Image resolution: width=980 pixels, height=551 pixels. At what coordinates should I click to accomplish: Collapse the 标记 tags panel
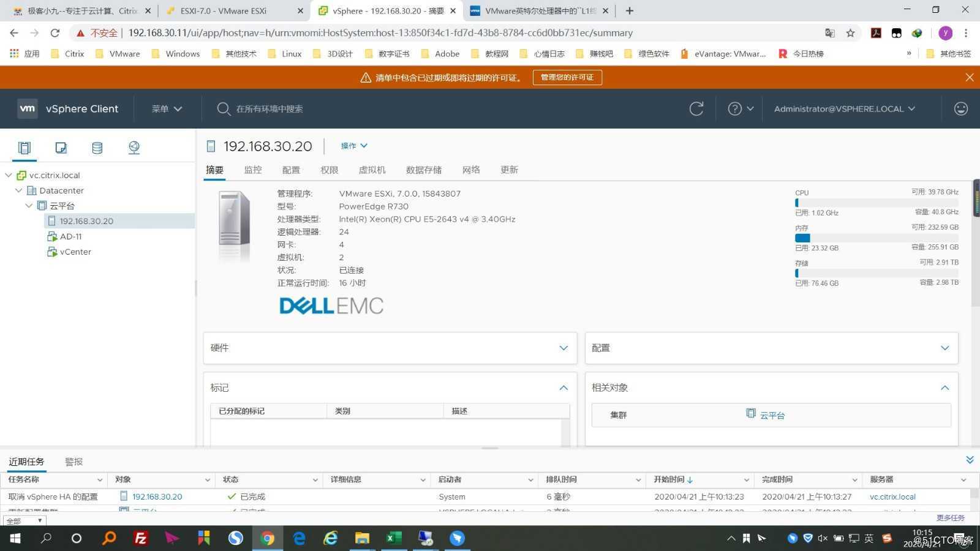[x=563, y=388]
